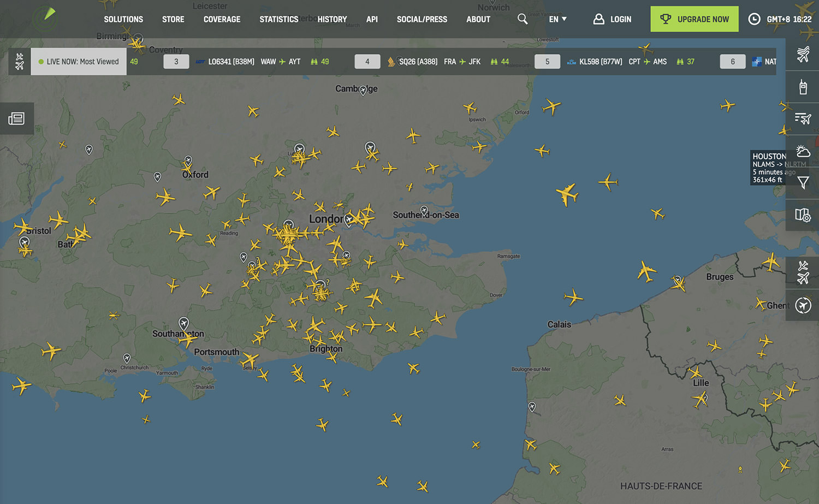
Task: Click the Singapore Airlines logo in ticker
Action: 391,62
